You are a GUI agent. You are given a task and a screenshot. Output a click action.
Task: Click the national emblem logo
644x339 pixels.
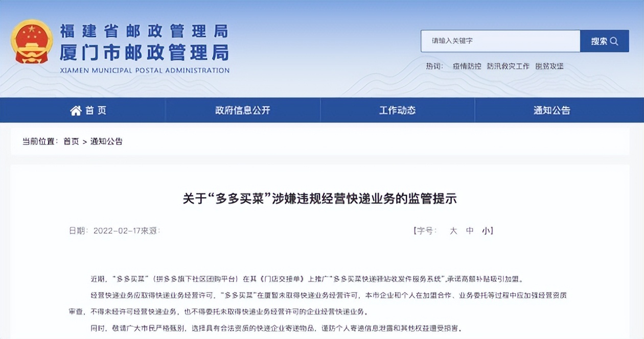(x=32, y=41)
